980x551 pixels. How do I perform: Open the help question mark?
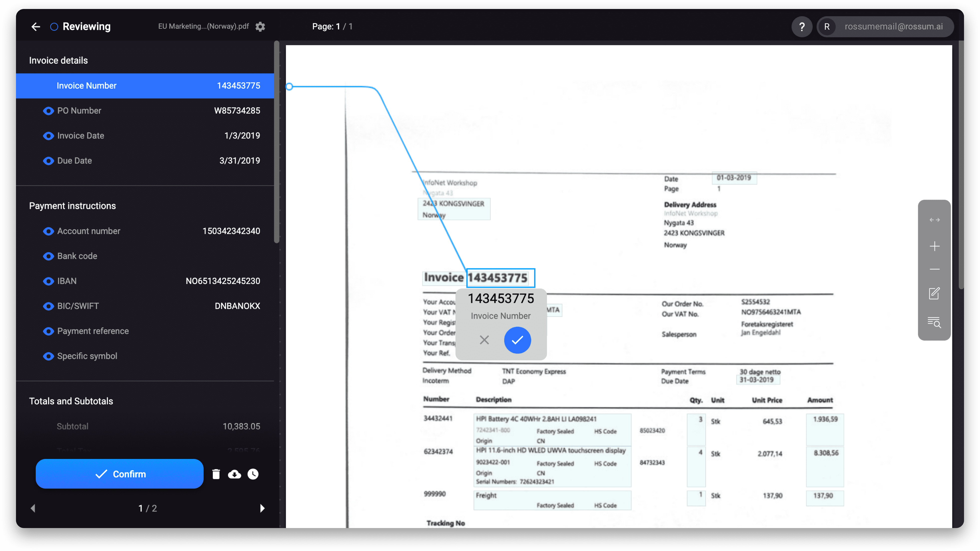(x=802, y=27)
